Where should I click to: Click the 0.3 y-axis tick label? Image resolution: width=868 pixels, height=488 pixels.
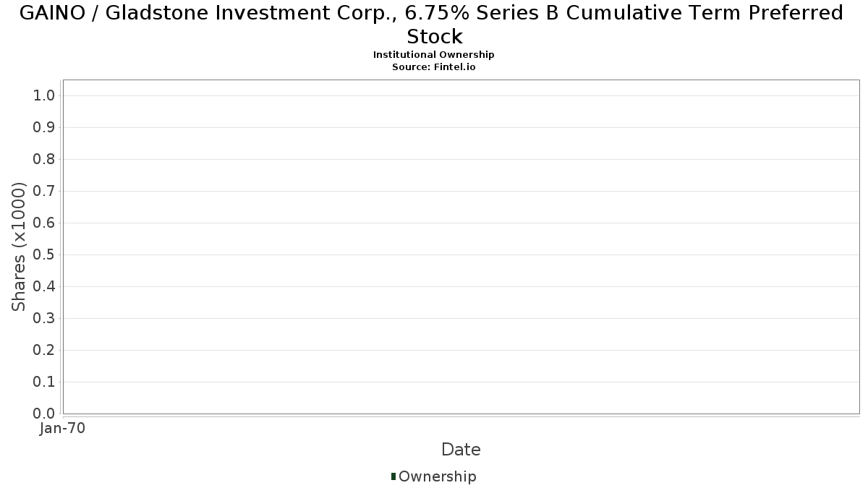point(44,319)
